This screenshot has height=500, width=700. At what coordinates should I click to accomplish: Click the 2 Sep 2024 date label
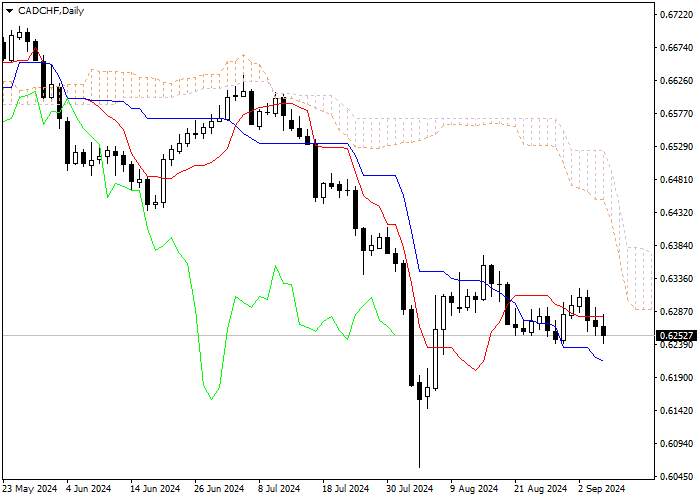[x=602, y=489]
